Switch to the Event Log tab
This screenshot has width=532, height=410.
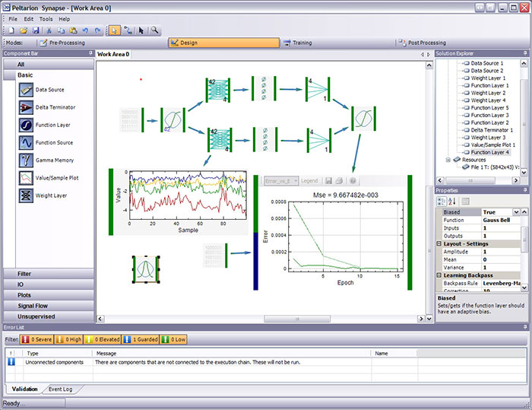tap(60, 389)
